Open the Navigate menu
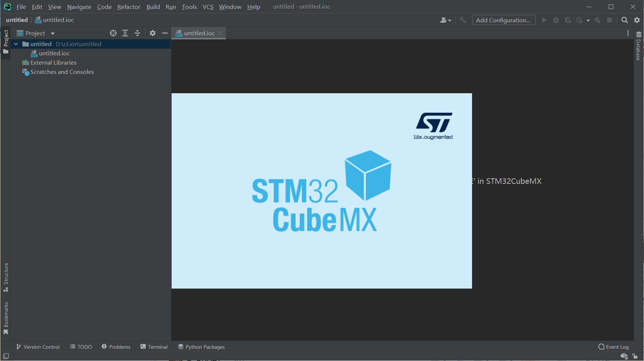This screenshot has width=644, height=361. point(79,7)
